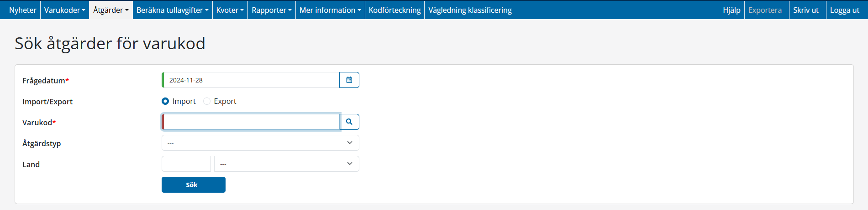
Task: Click Skriv ut to print
Action: point(805,10)
